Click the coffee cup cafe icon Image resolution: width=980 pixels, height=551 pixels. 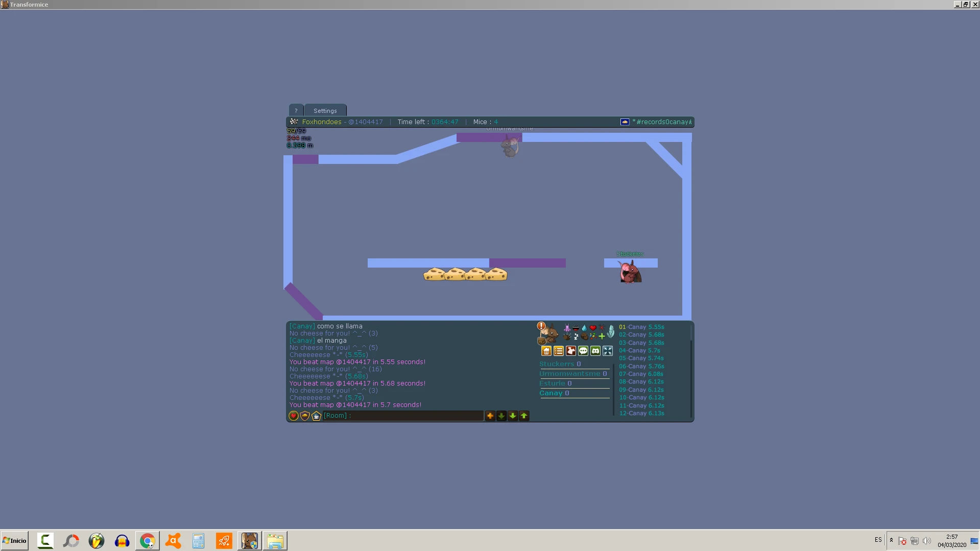pos(316,416)
